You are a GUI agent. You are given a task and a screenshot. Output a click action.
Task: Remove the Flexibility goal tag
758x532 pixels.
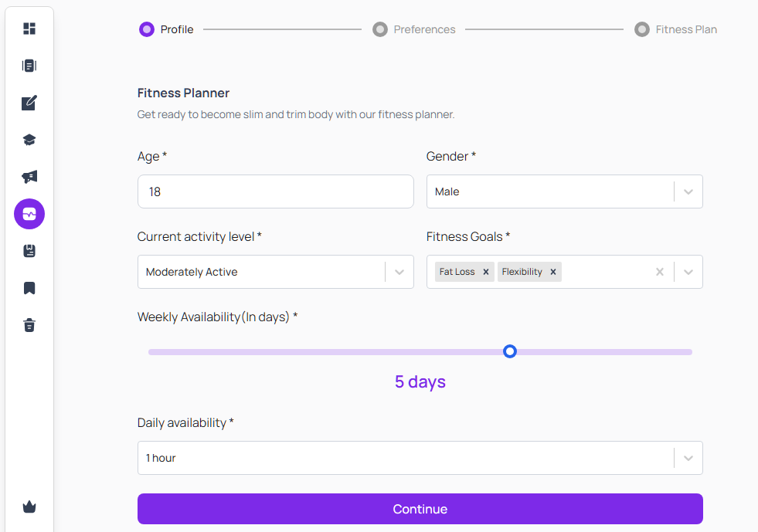(553, 272)
